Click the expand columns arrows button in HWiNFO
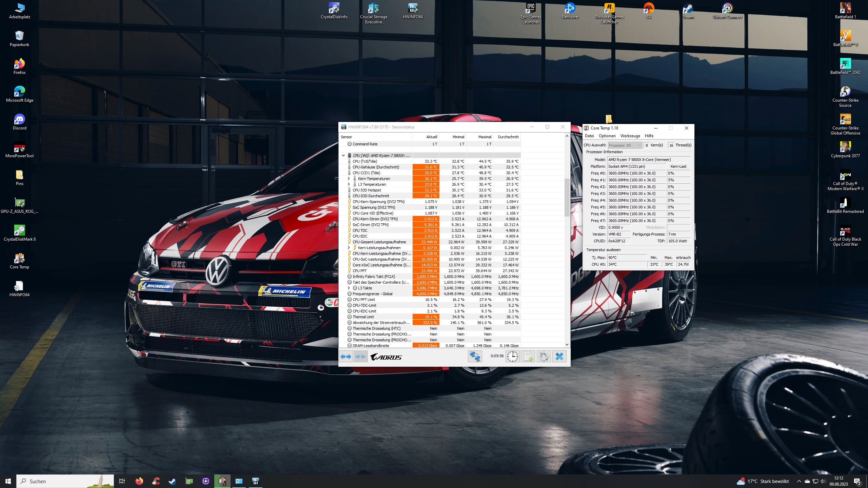 point(346,357)
